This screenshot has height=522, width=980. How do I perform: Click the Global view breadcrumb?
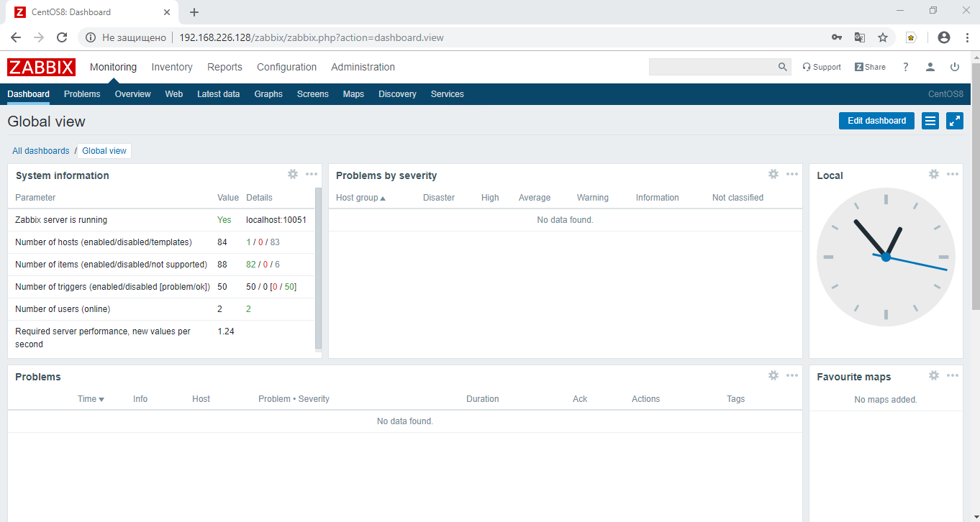(104, 151)
